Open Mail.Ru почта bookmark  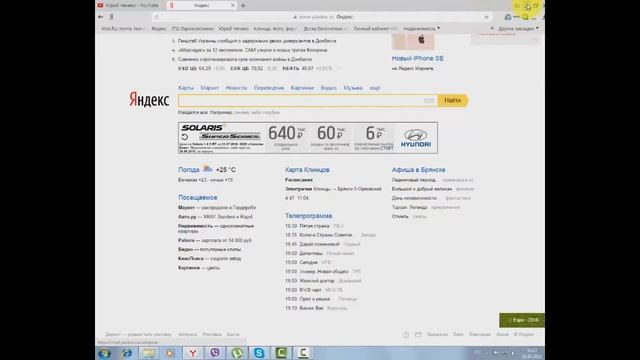point(122,29)
